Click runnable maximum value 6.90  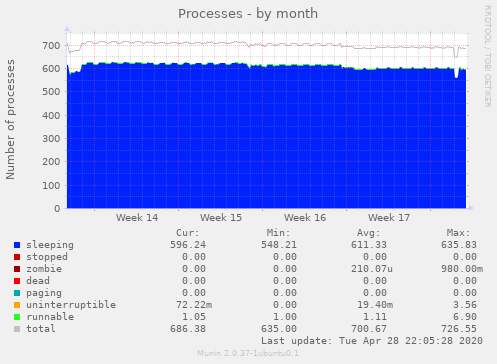click(x=465, y=317)
